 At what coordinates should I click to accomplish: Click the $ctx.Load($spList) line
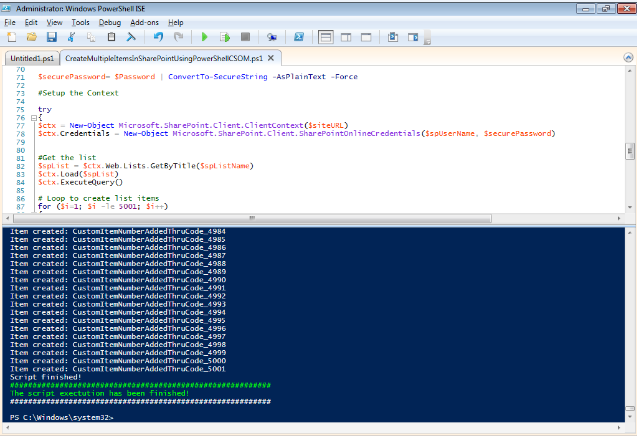tap(78, 174)
